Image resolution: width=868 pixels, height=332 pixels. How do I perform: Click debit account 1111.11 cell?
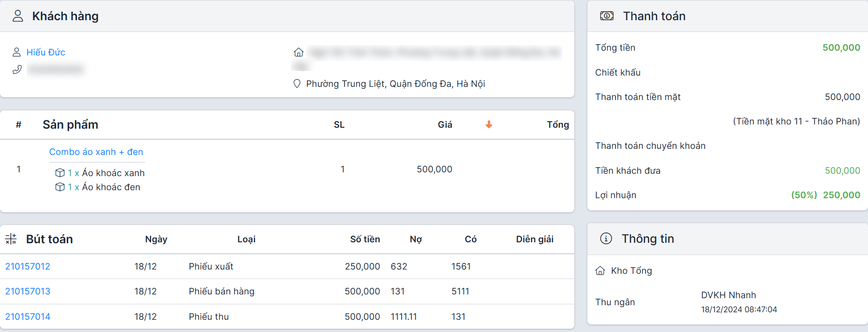tap(404, 317)
